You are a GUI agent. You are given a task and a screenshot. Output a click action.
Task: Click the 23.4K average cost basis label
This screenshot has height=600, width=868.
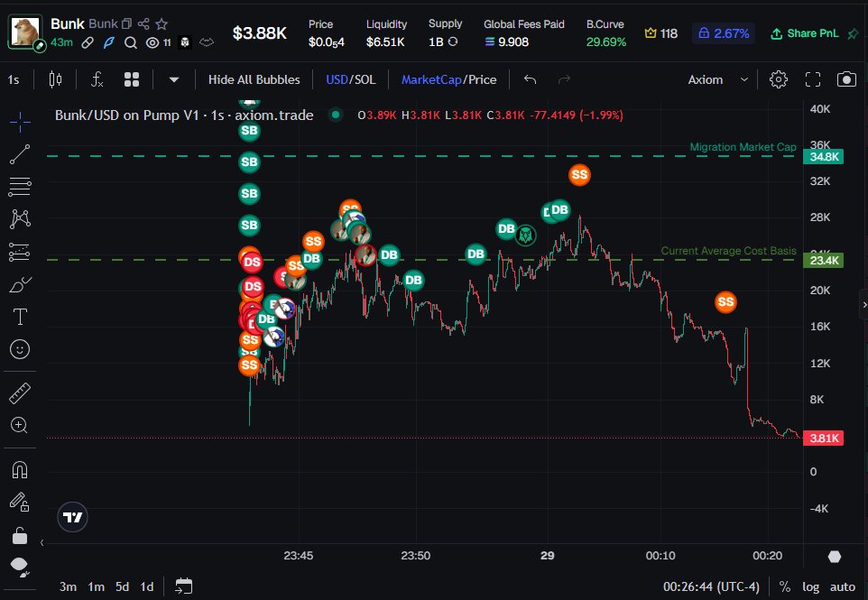point(824,260)
